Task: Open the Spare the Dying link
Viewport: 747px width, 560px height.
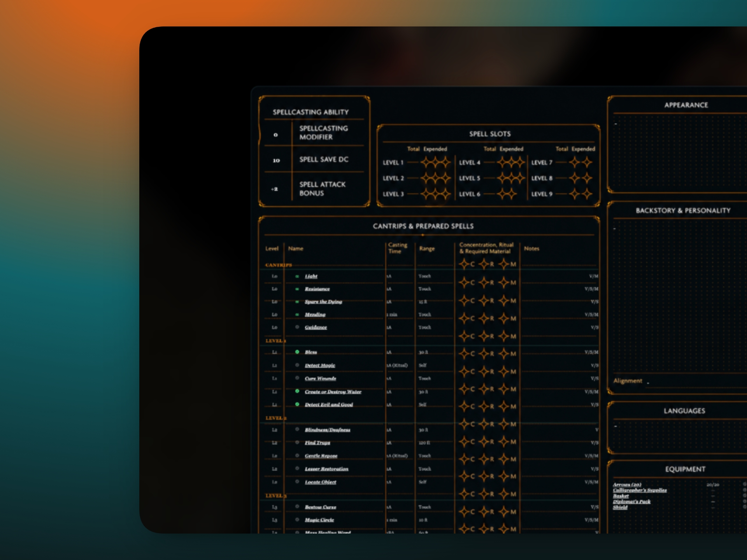Action: coord(323,302)
